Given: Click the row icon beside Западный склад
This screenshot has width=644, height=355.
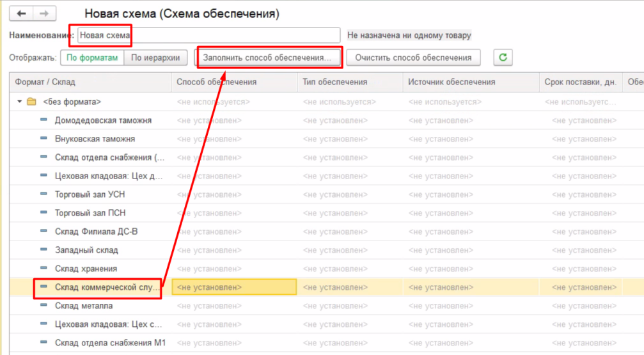Looking at the screenshot, I should click(x=44, y=250).
